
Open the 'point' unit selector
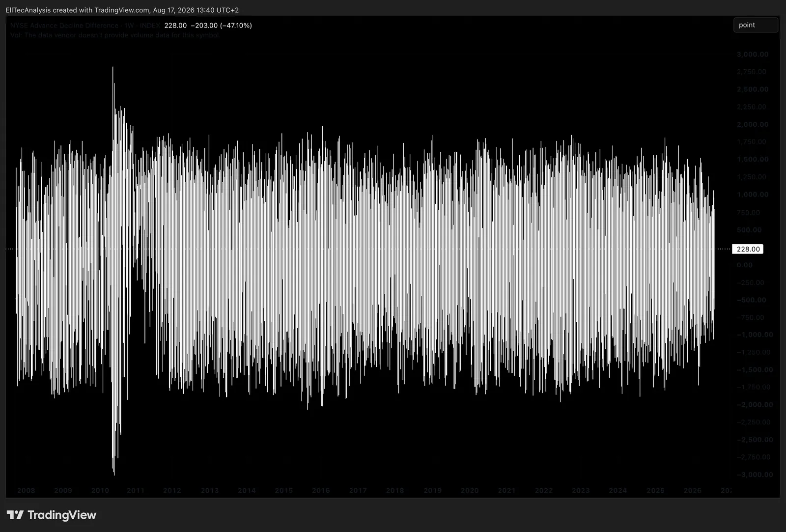click(x=756, y=25)
